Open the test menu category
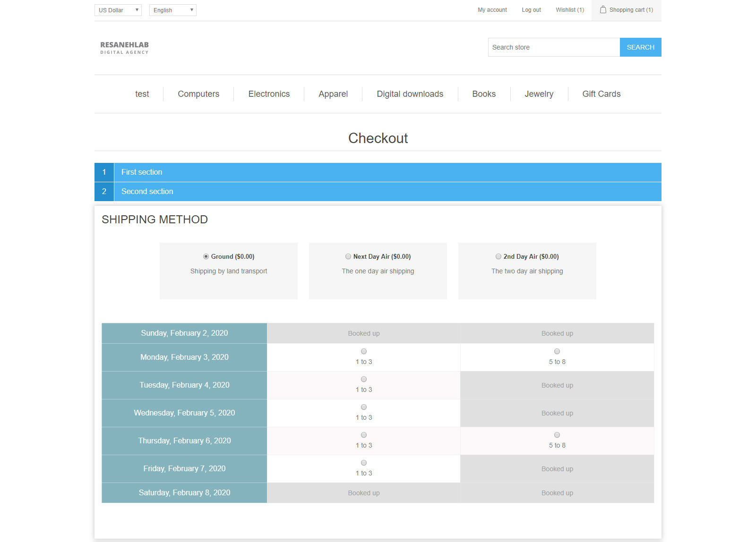 pos(142,94)
